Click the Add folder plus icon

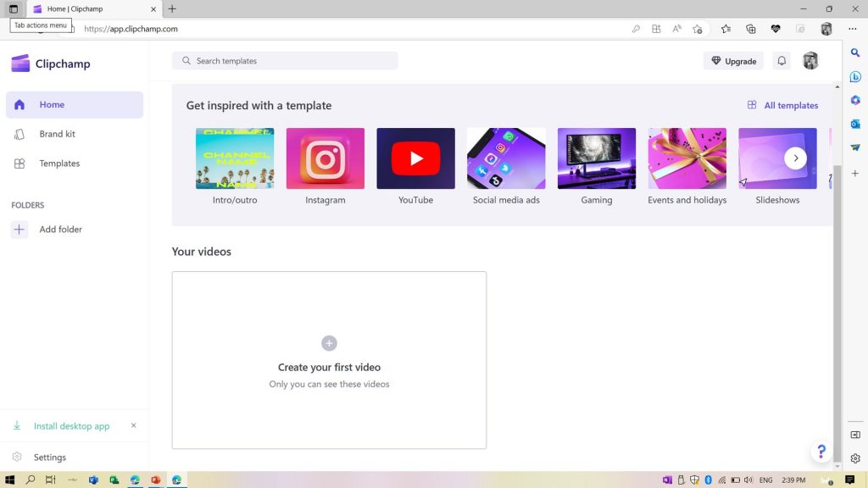coord(19,230)
